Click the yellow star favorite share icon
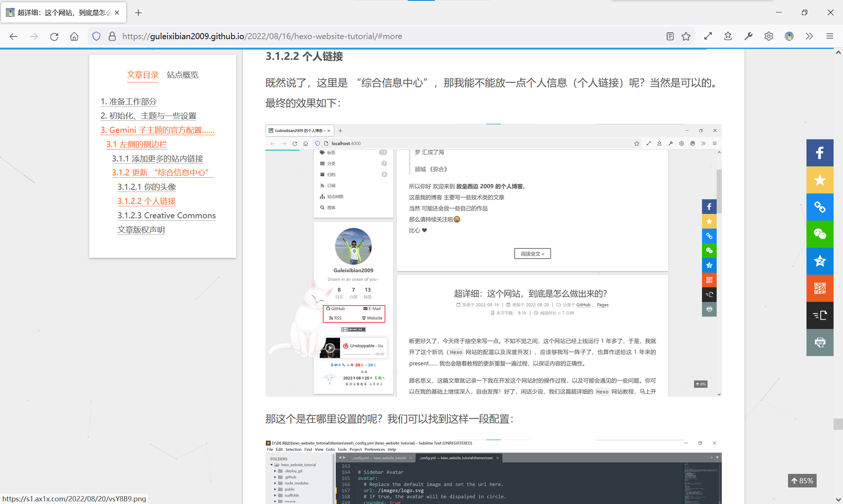Viewport: 843px width, 504px height. [820, 180]
